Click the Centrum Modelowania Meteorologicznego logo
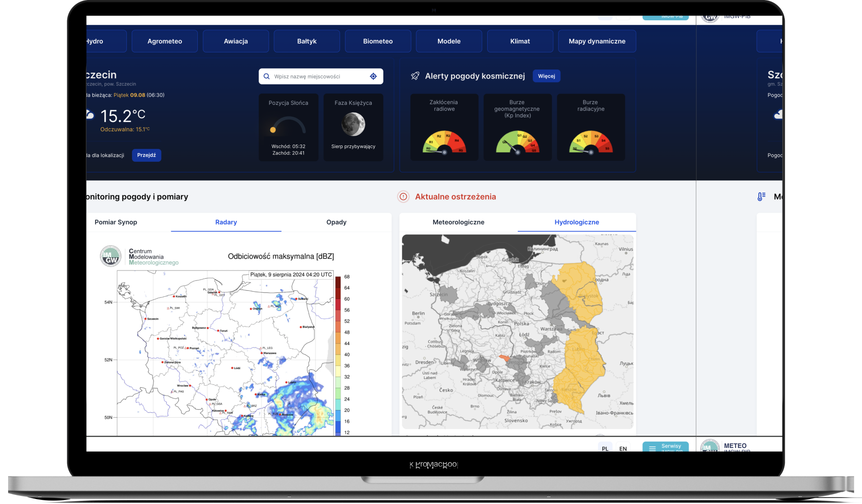This screenshot has width=862, height=504. click(111, 256)
